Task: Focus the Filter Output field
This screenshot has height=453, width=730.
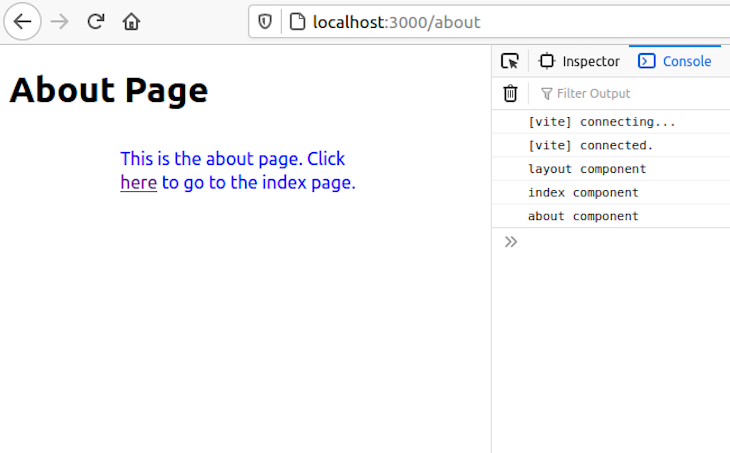Action: point(620,93)
